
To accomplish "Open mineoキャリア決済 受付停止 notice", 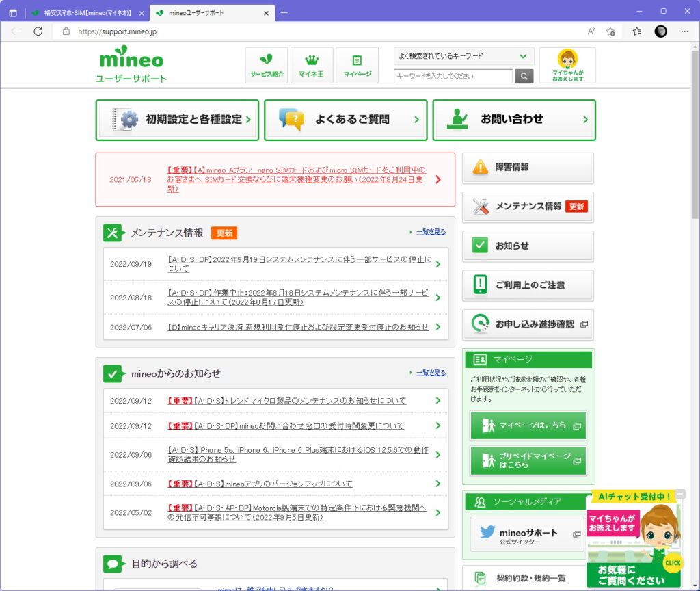I will click(298, 328).
